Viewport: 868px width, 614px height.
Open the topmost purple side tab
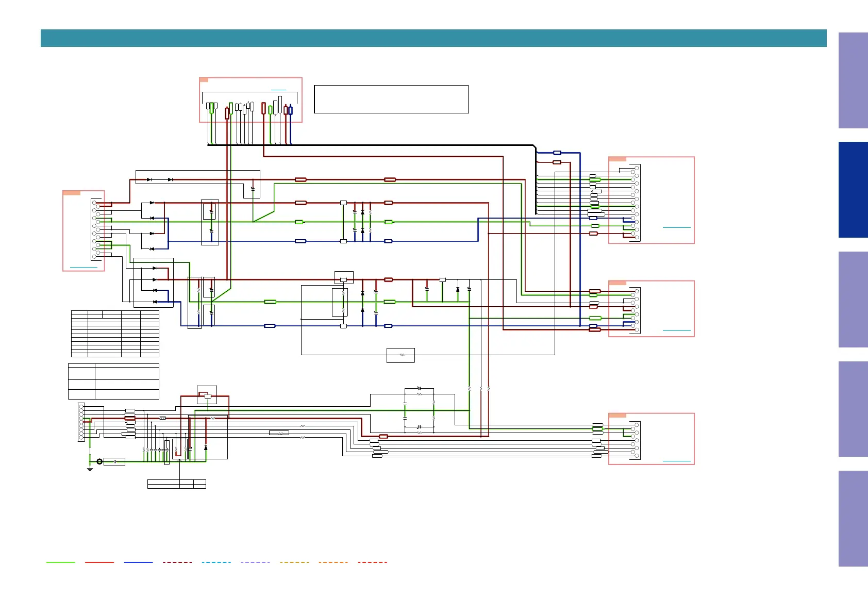853,80
